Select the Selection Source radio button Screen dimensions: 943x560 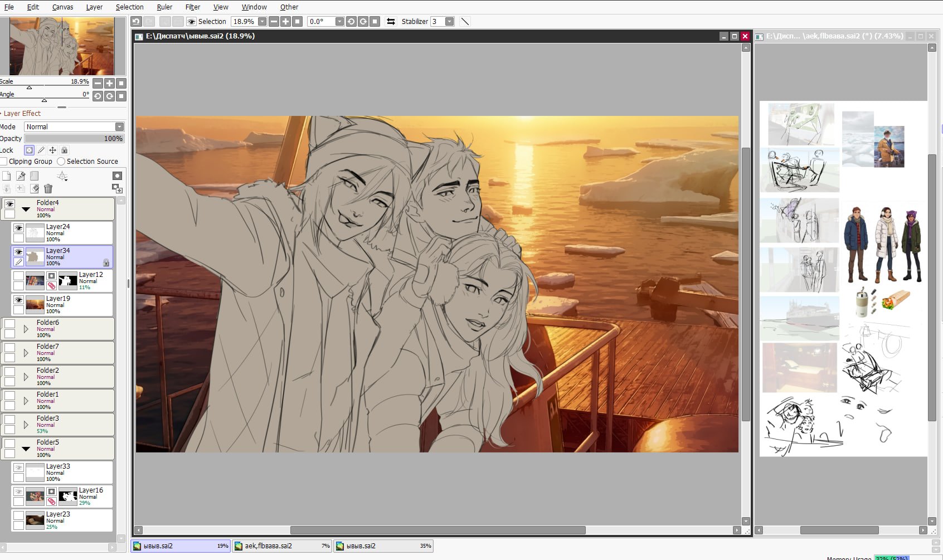pyautogui.click(x=61, y=162)
